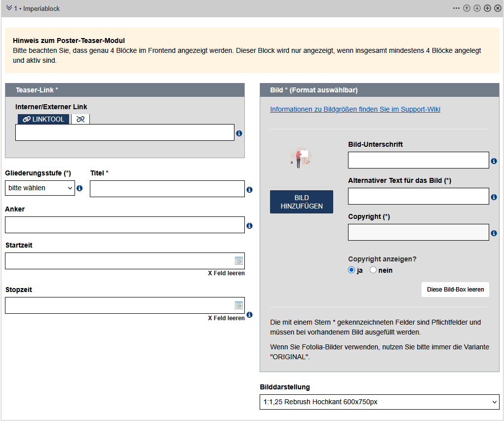The width and height of the screenshot is (504, 421).
Task: Open the Support-Wiki Bildgrößen information link
Action: pos(355,109)
